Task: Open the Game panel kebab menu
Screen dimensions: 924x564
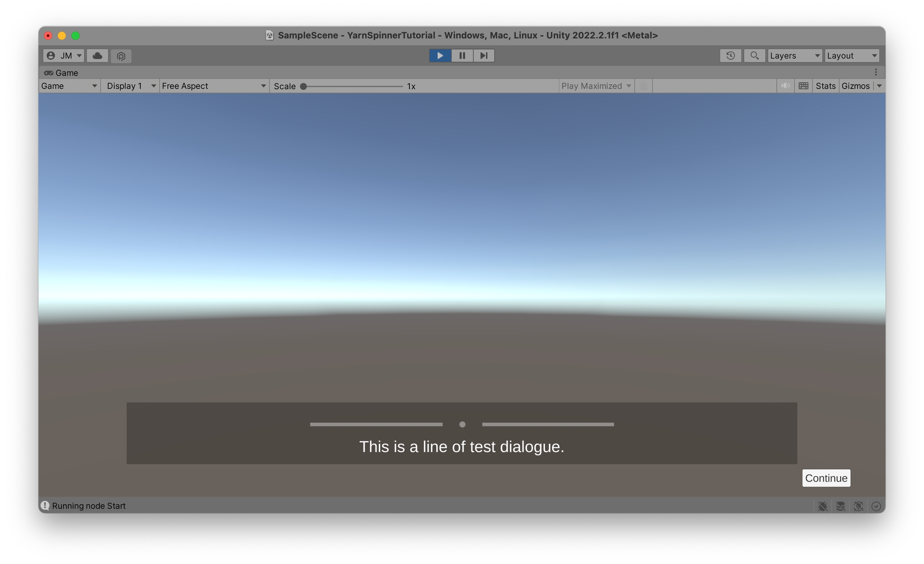Action: tap(876, 72)
